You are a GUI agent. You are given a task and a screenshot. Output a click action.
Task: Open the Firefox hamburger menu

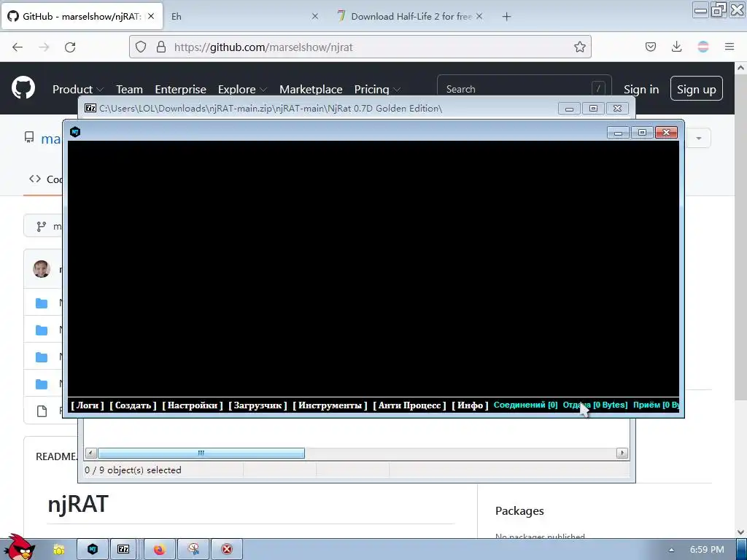coord(729,47)
